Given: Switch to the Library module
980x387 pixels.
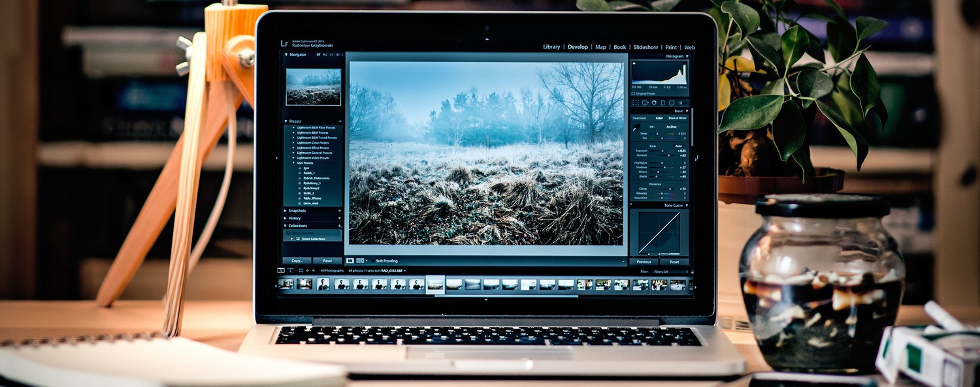Looking at the screenshot, I should click(x=551, y=47).
